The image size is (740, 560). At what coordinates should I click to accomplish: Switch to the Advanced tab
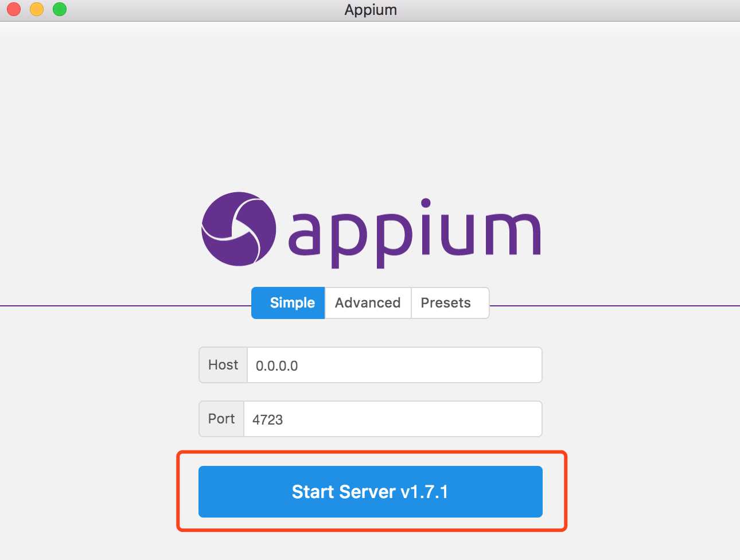[x=368, y=303]
